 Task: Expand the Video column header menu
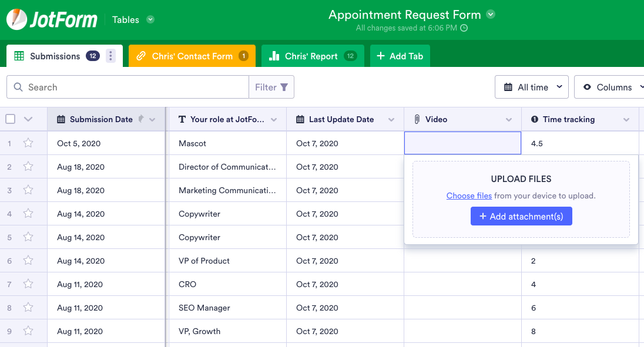(x=509, y=119)
